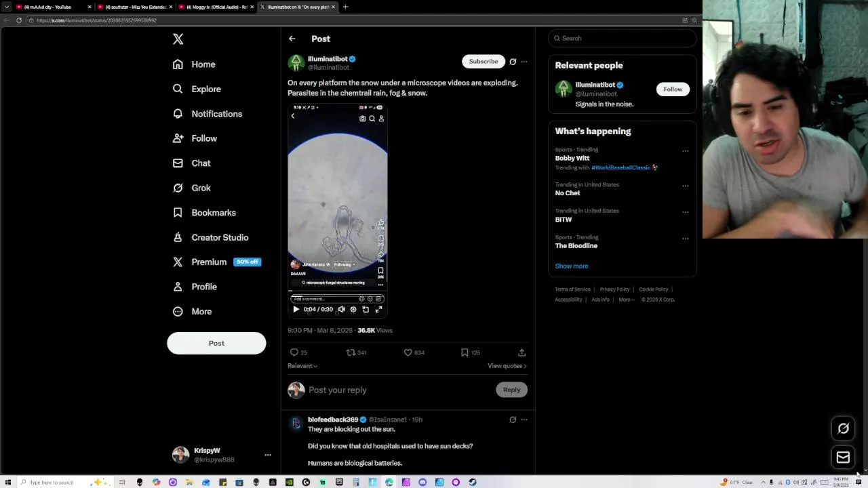
Task: Open Bobby Witt trending topic
Action: tap(572, 158)
